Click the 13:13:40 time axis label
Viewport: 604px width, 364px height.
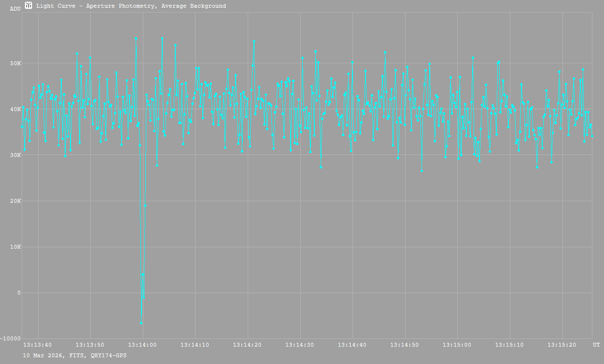[x=38, y=345]
